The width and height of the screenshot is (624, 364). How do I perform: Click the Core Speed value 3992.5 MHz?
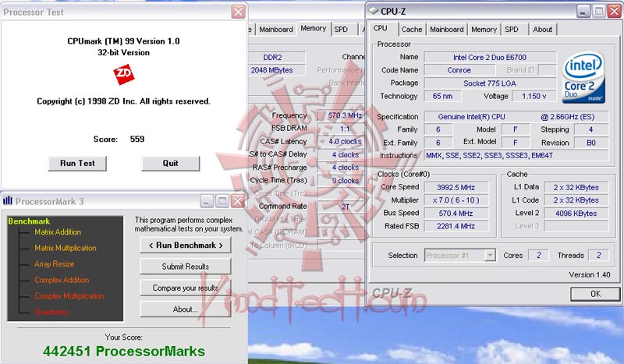[456, 187]
